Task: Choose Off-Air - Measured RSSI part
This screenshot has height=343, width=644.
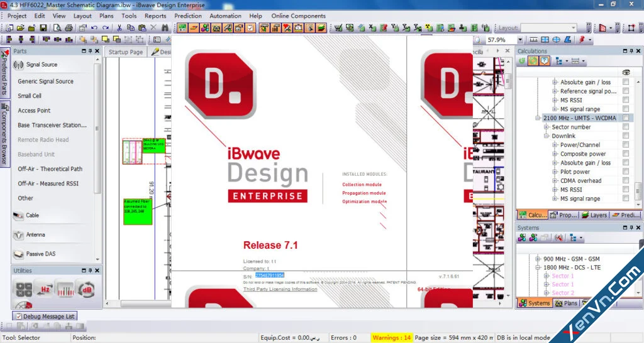Action: point(48,183)
